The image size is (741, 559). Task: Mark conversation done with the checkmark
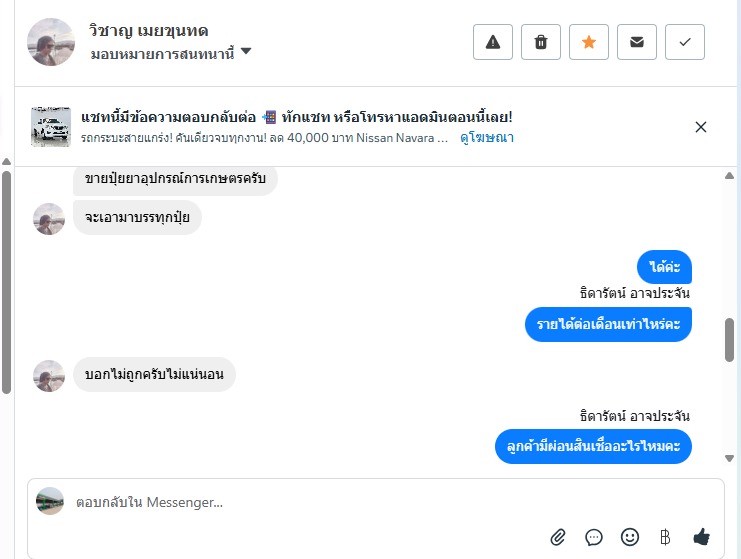[x=685, y=42]
